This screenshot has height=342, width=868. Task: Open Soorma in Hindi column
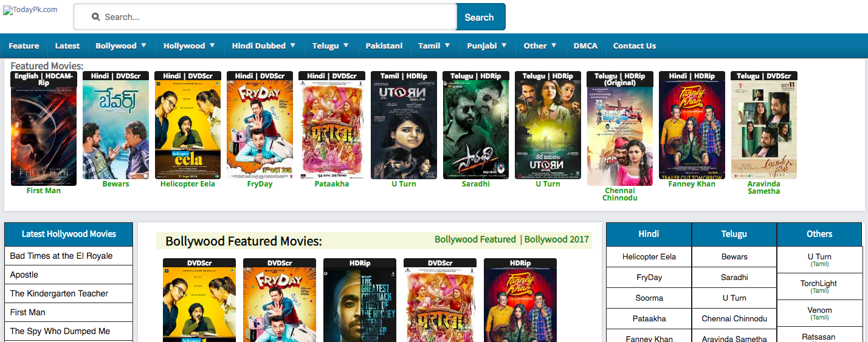coord(649,298)
